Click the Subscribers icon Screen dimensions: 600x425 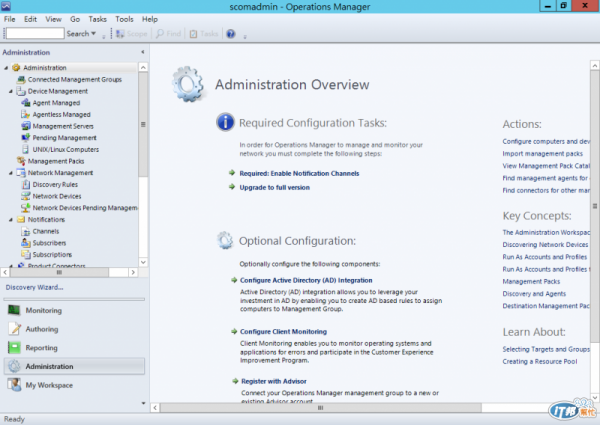(26, 243)
